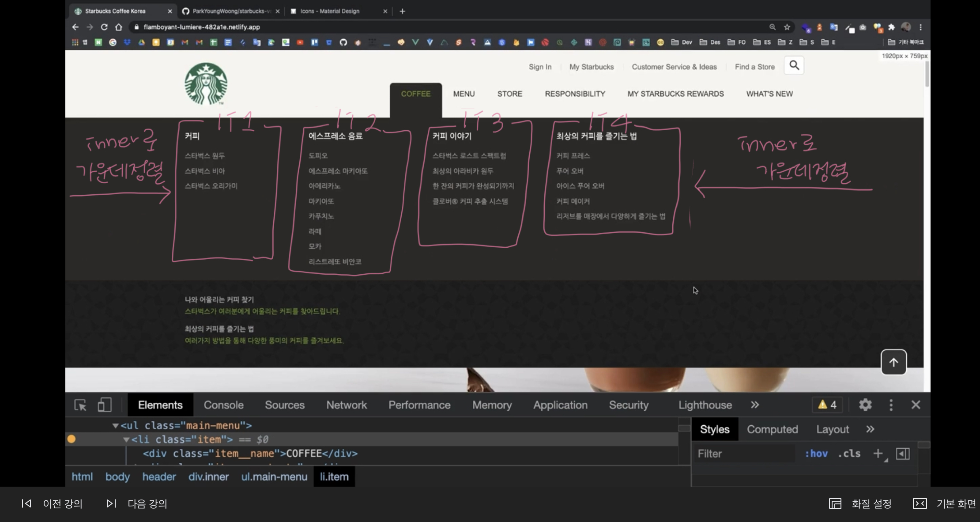Click the 다음 강의 button
The height and width of the screenshot is (522, 980).
(137, 503)
